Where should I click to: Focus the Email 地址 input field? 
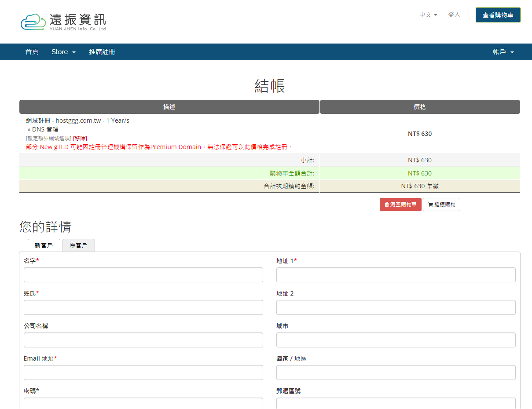point(143,372)
